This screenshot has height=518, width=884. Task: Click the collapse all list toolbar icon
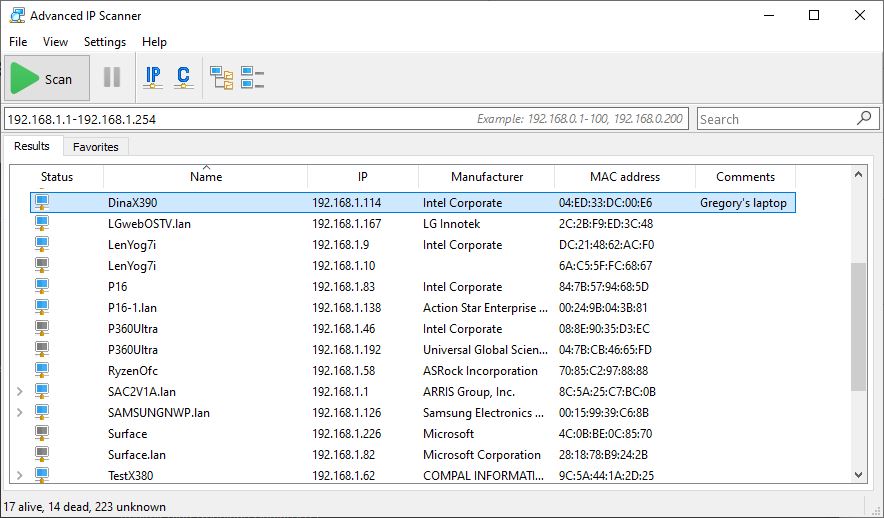pyautogui.click(x=252, y=77)
